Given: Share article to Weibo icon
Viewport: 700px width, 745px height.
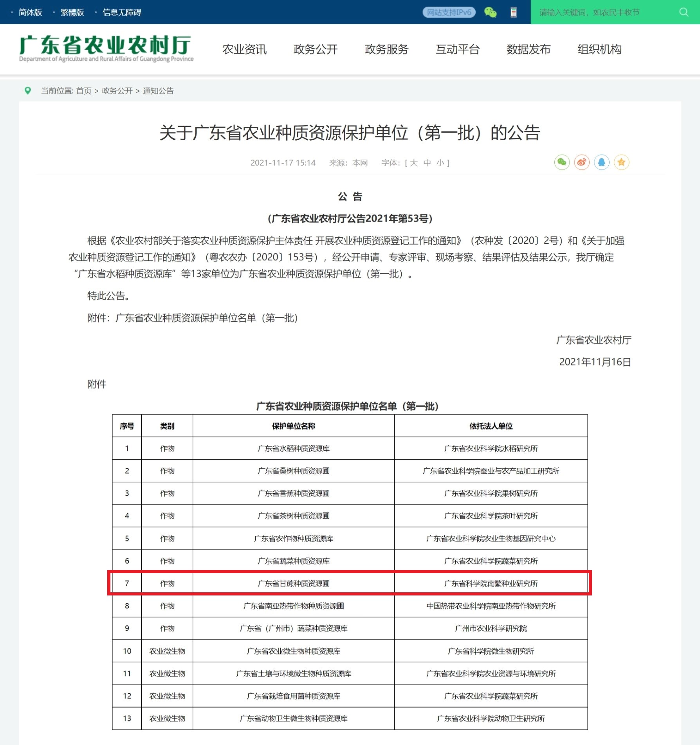Looking at the screenshot, I should tap(582, 162).
